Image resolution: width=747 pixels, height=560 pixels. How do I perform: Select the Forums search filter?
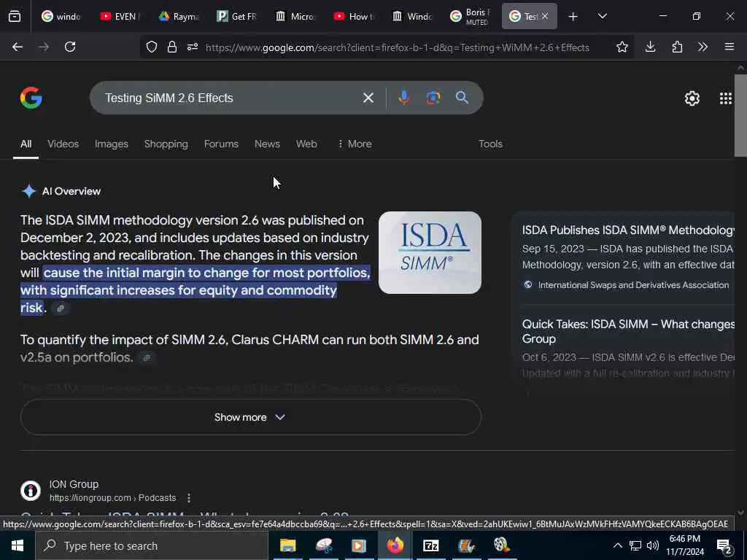pyautogui.click(x=221, y=144)
